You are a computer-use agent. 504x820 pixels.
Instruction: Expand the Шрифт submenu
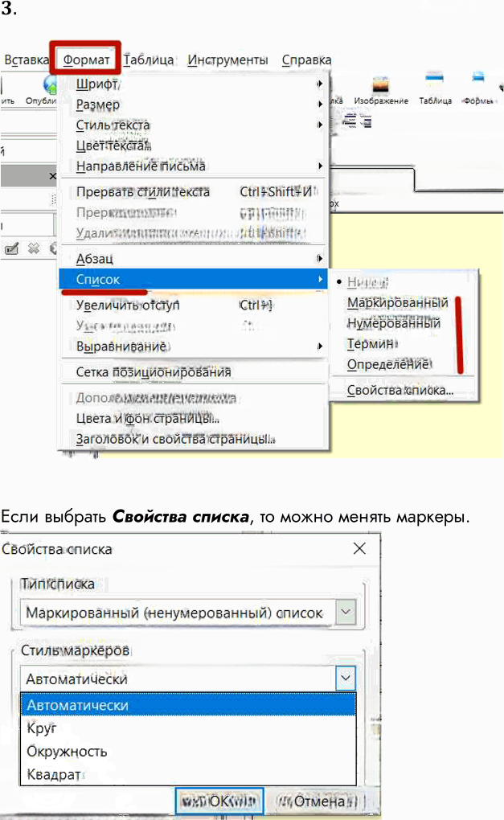click(194, 84)
